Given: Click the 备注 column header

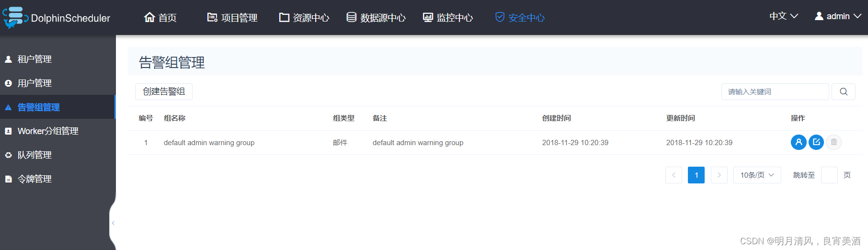Looking at the screenshot, I should [x=379, y=118].
